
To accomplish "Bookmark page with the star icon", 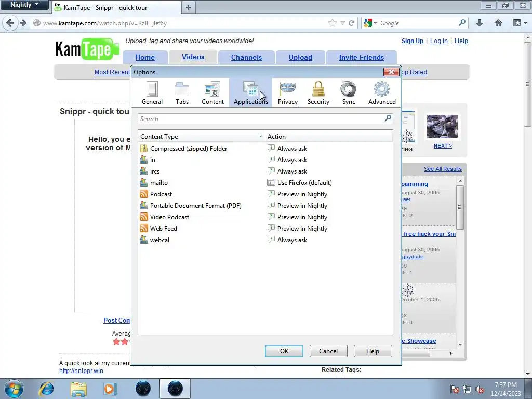I will click(x=332, y=23).
